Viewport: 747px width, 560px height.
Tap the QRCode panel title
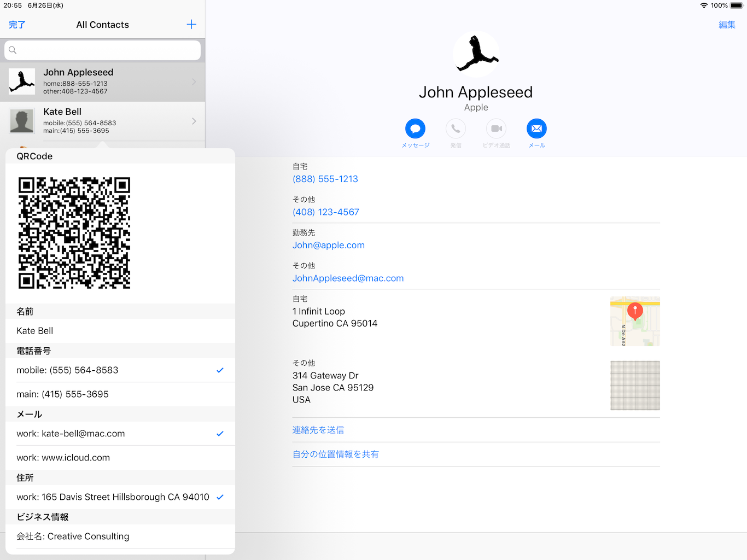pyautogui.click(x=34, y=156)
